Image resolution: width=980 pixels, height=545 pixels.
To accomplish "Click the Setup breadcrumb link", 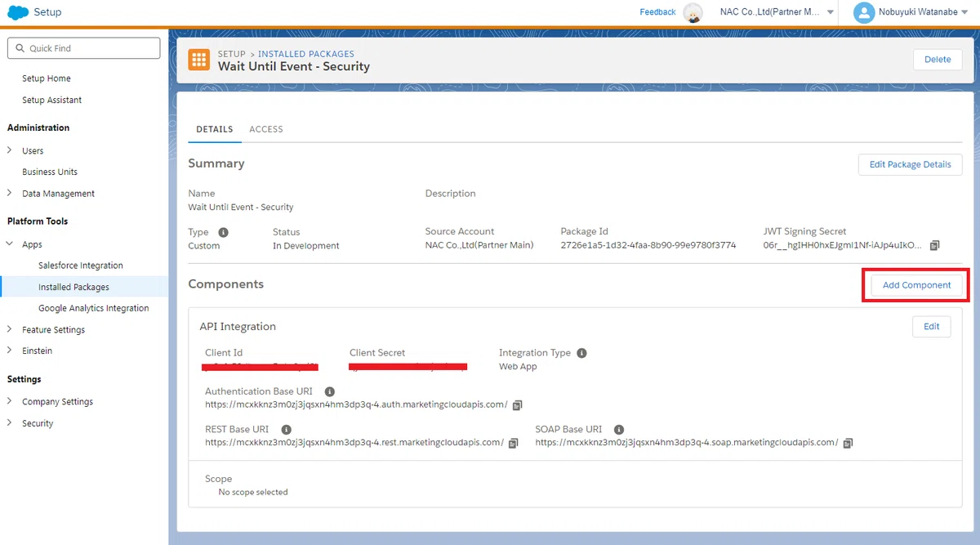I will click(x=231, y=54).
